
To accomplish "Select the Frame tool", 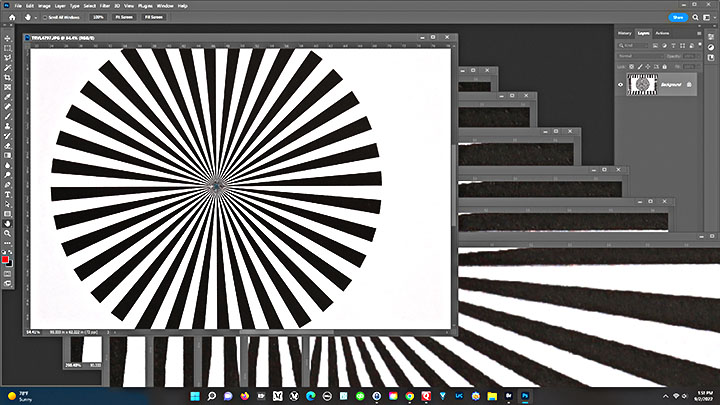I will click(x=7, y=87).
